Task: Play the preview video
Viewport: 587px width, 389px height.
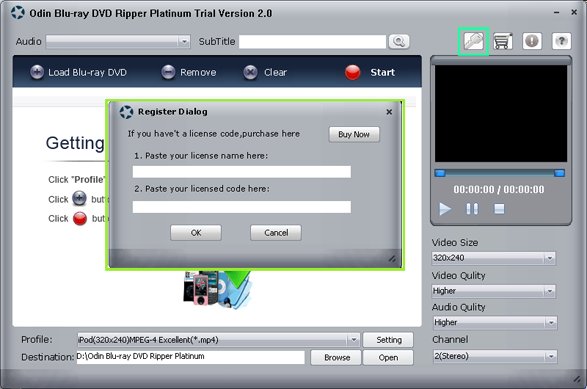Action: pyautogui.click(x=445, y=209)
